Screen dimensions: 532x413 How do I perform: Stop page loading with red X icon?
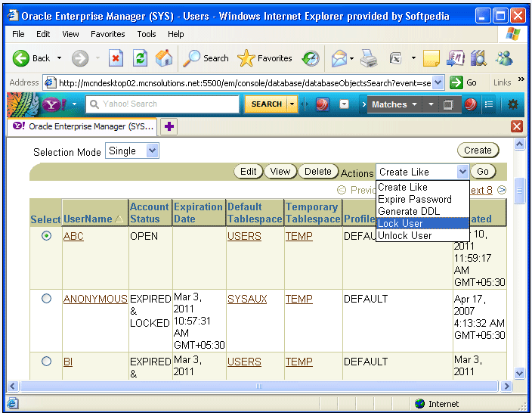(116, 58)
